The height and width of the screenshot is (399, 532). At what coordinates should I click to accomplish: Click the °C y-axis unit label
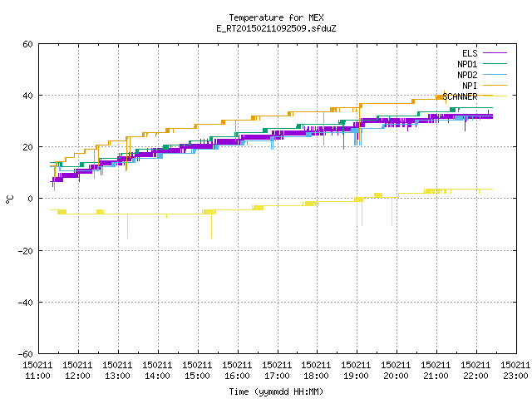pyautogui.click(x=9, y=199)
